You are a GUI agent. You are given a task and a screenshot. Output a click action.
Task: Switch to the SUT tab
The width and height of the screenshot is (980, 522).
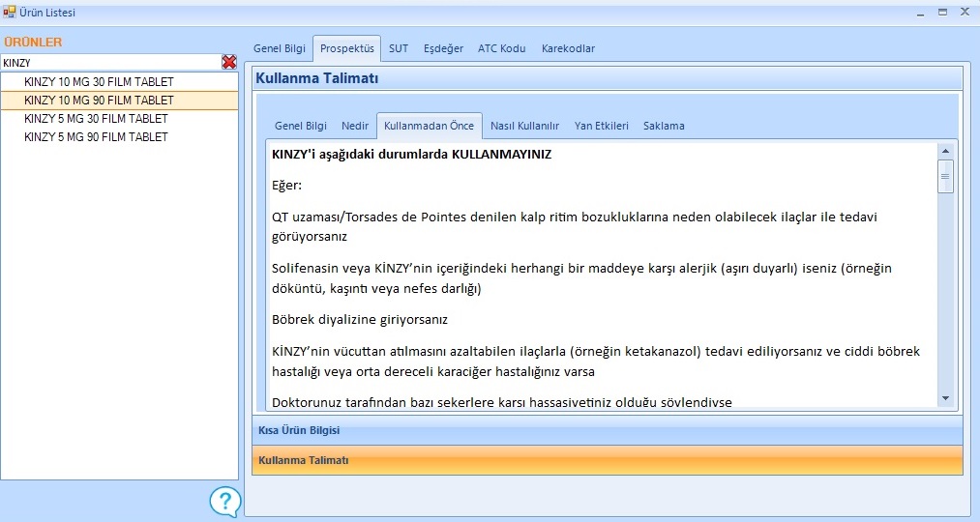(399, 48)
